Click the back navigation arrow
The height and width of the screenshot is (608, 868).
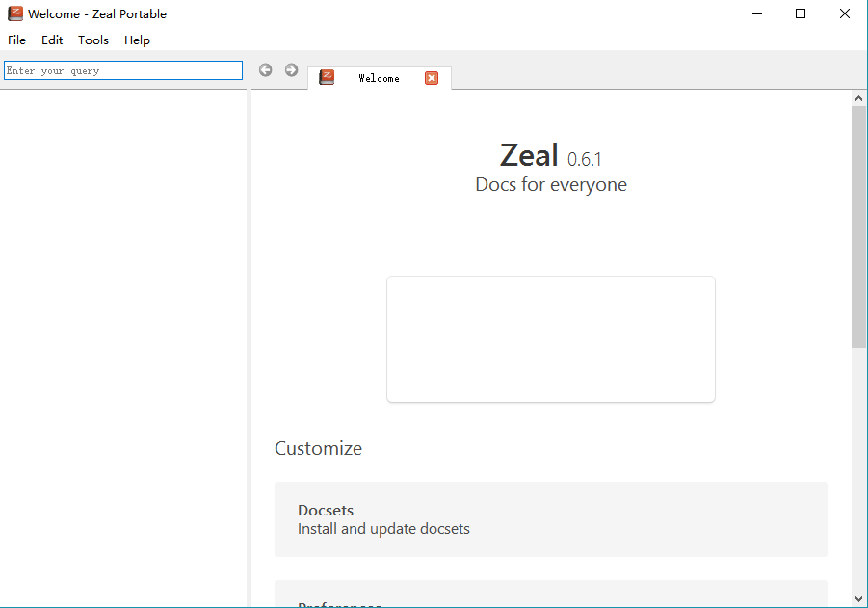(x=265, y=69)
